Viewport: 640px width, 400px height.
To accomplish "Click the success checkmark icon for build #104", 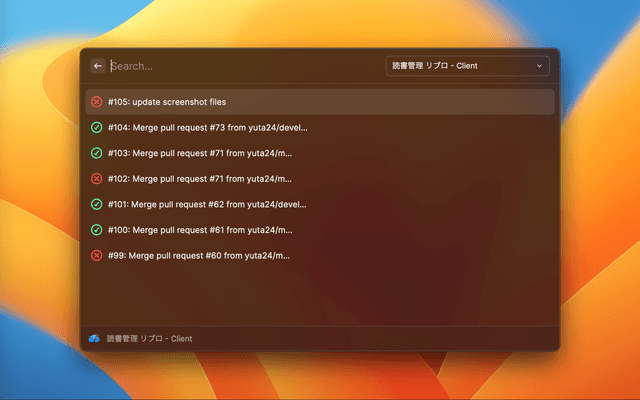I will pyautogui.click(x=97, y=128).
